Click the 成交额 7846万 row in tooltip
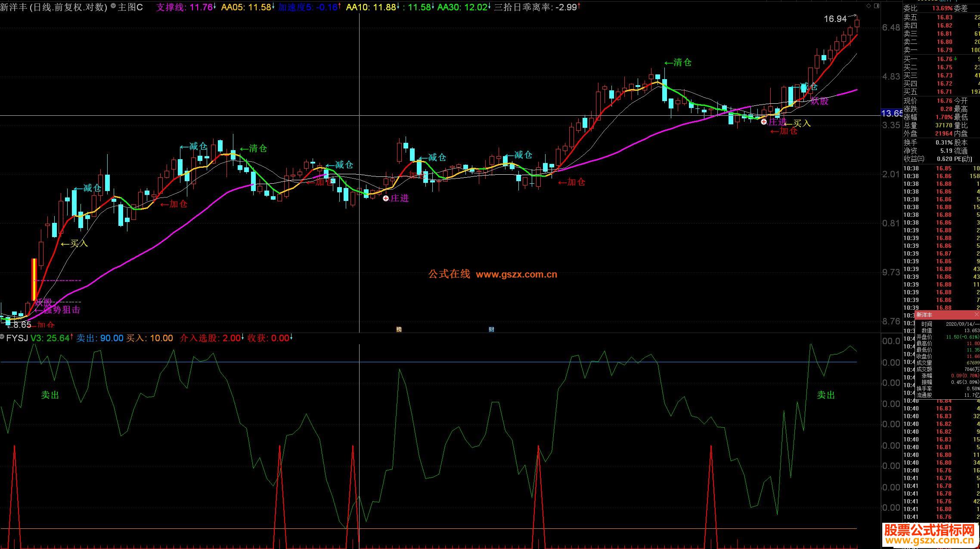 pyautogui.click(x=947, y=369)
